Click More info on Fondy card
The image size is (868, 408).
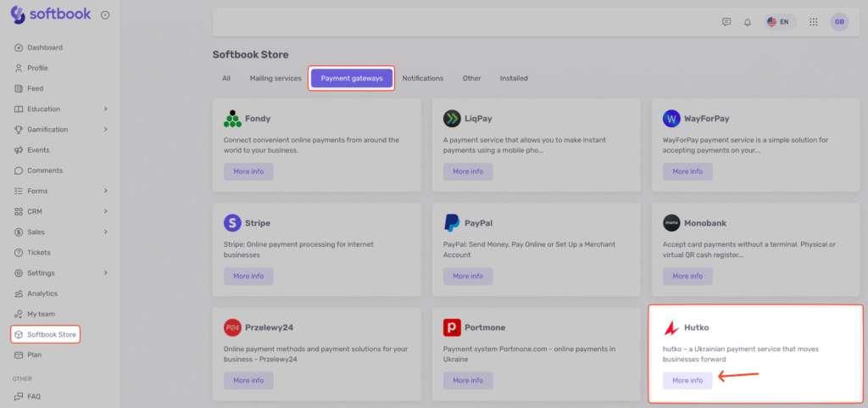pyautogui.click(x=248, y=171)
